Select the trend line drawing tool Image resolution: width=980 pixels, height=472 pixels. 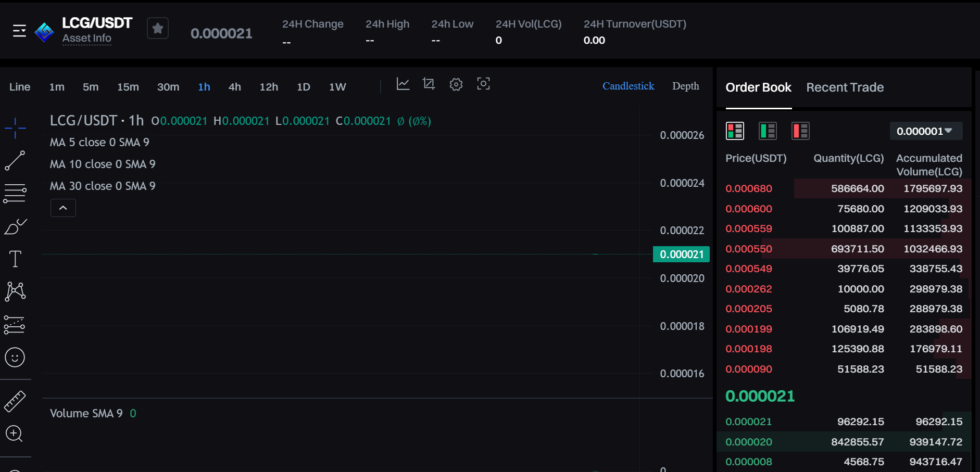(x=15, y=161)
